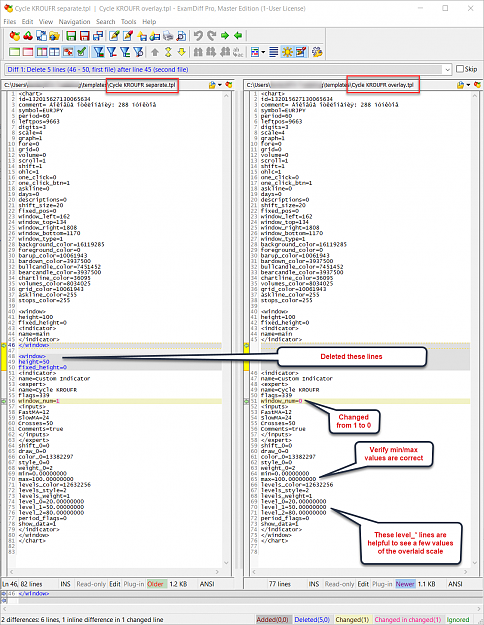The image size is (484, 625).
Task: Click the sun highlight icon in toolbar
Action: (287, 52)
